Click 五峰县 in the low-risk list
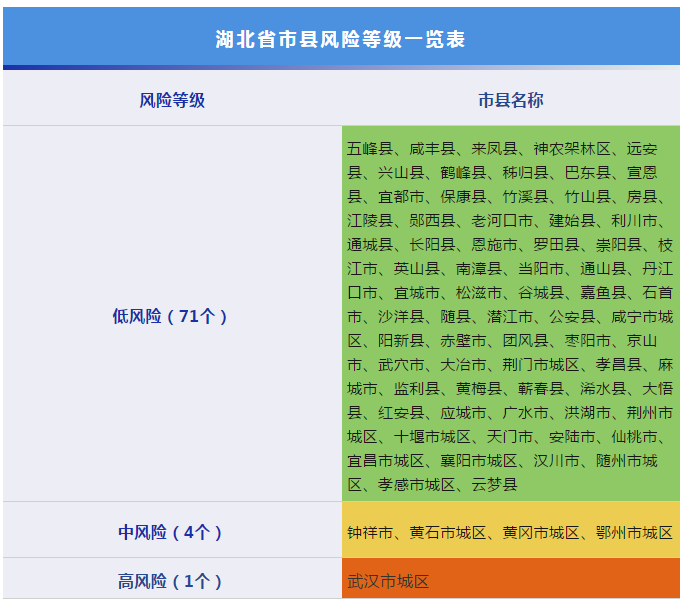This screenshot has height=607, width=686. pos(370,149)
